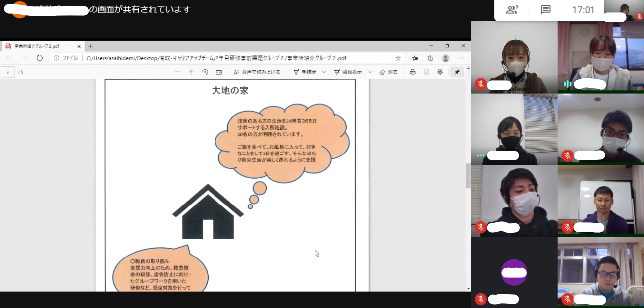
Task: Expand the 手描き pen options arrow
Action: pos(324,72)
